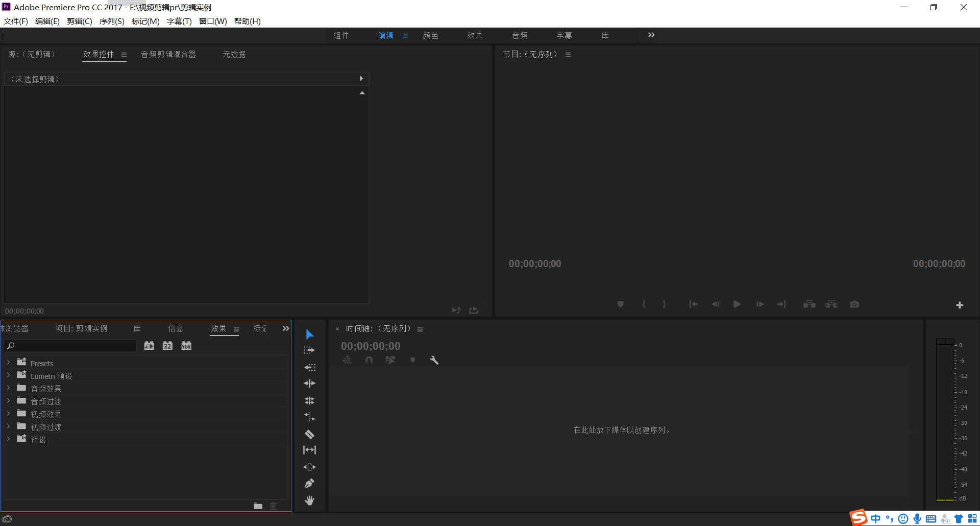
Task: Toggle the Accelerated Effects filter button
Action: pos(149,346)
